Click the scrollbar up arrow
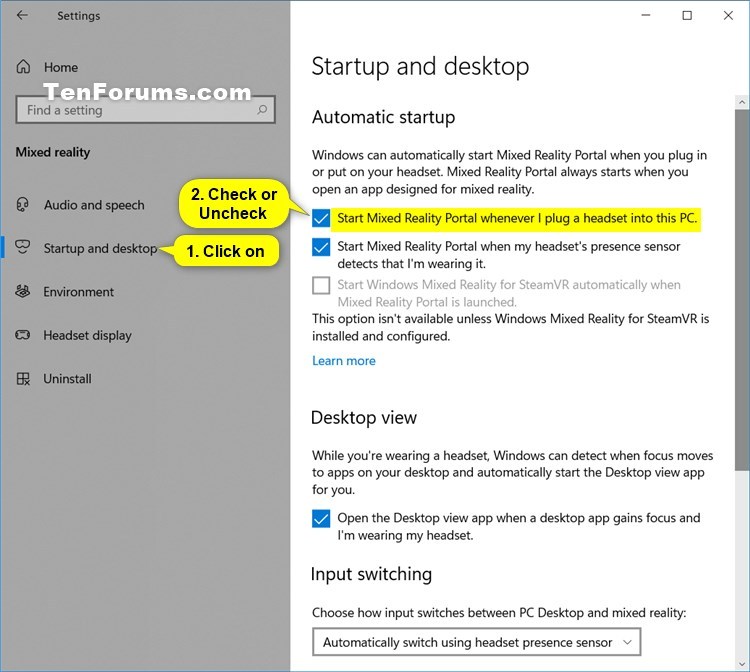Viewport: 750px width, 672px height. 742,102
